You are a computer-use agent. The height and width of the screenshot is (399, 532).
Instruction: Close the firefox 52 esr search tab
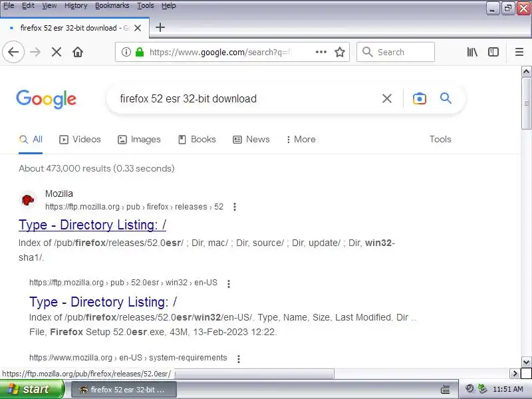[138, 28]
